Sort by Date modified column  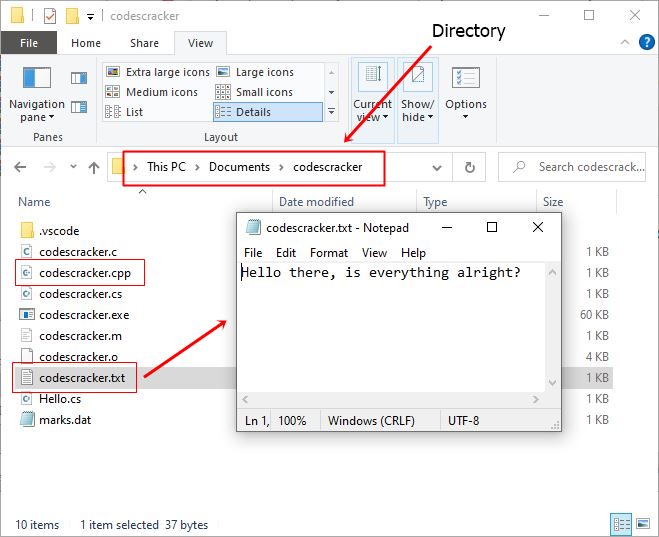(316, 202)
